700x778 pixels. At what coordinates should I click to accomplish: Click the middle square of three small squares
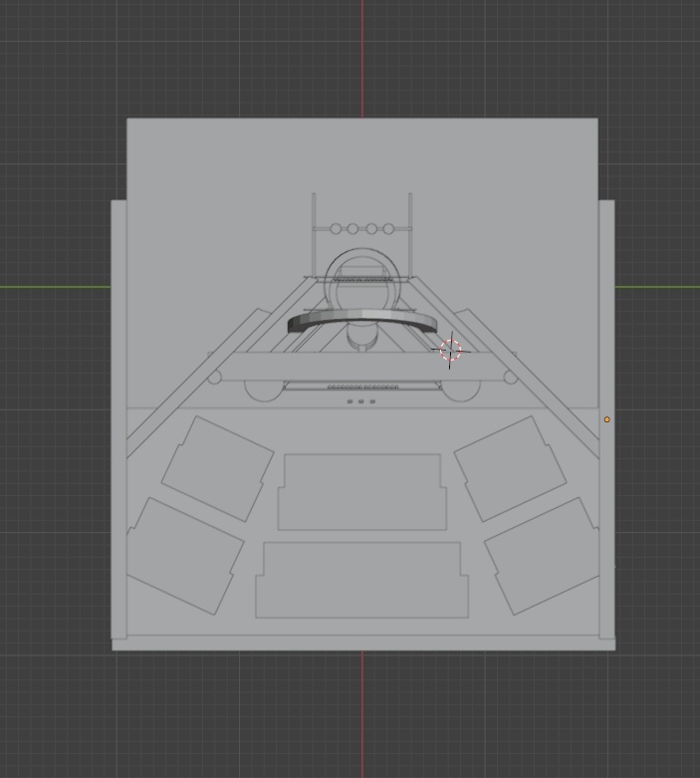tap(361, 401)
